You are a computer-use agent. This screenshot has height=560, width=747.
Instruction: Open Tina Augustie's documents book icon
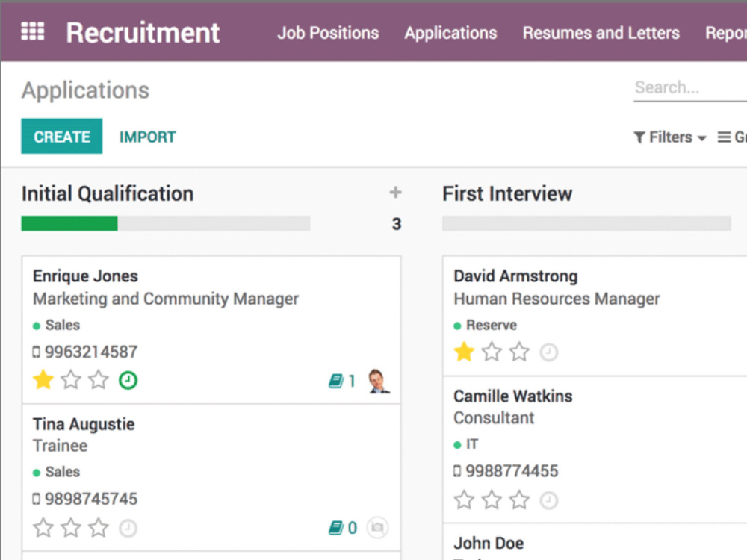pos(336,528)
